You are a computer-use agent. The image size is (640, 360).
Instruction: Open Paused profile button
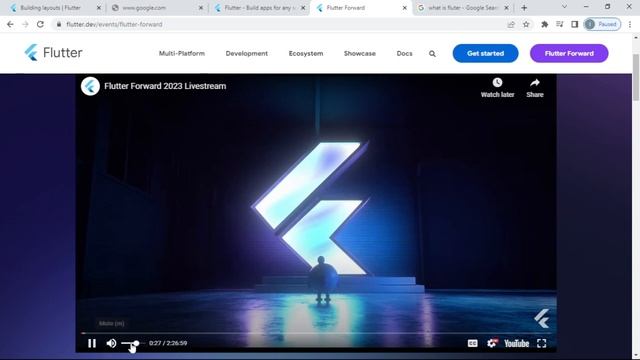602,24
